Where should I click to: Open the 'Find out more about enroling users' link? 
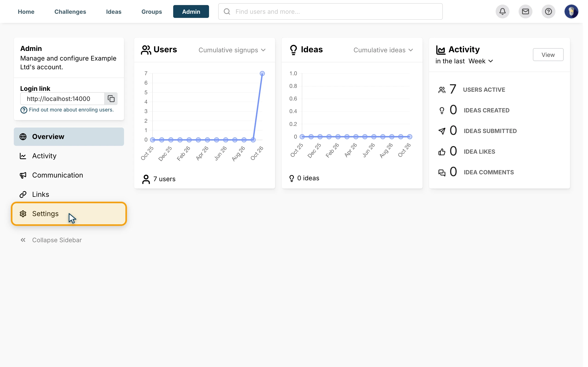(71, 110)
